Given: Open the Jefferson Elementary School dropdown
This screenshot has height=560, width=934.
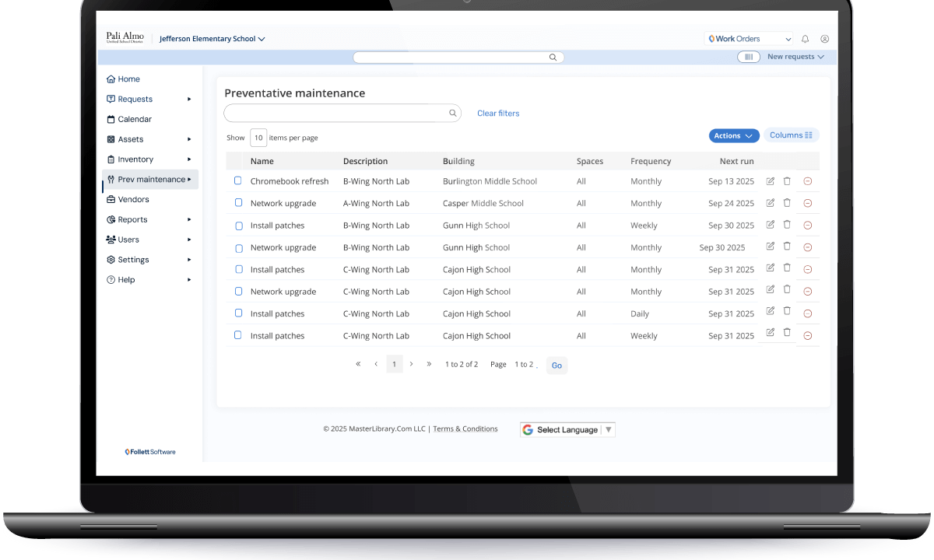Looking at the screenshot, I should pyautogui.click(x=212, y=39).
